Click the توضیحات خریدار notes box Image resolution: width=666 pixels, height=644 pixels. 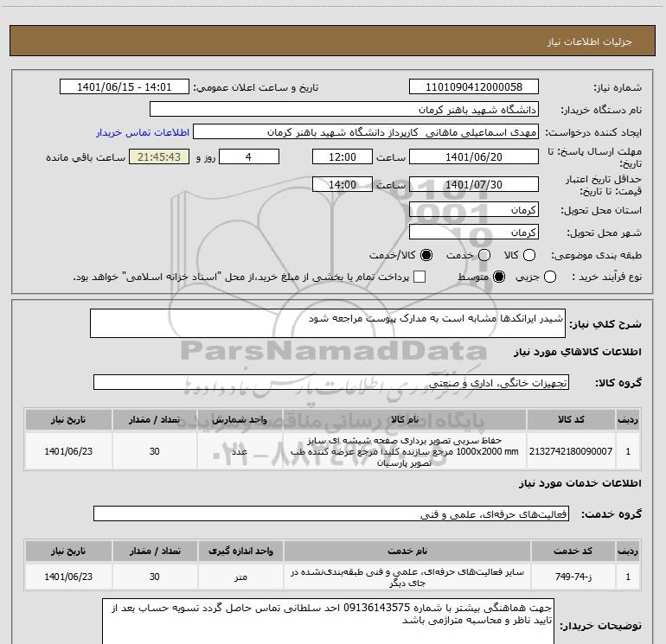pyautogui.click(x=328, y=622)
